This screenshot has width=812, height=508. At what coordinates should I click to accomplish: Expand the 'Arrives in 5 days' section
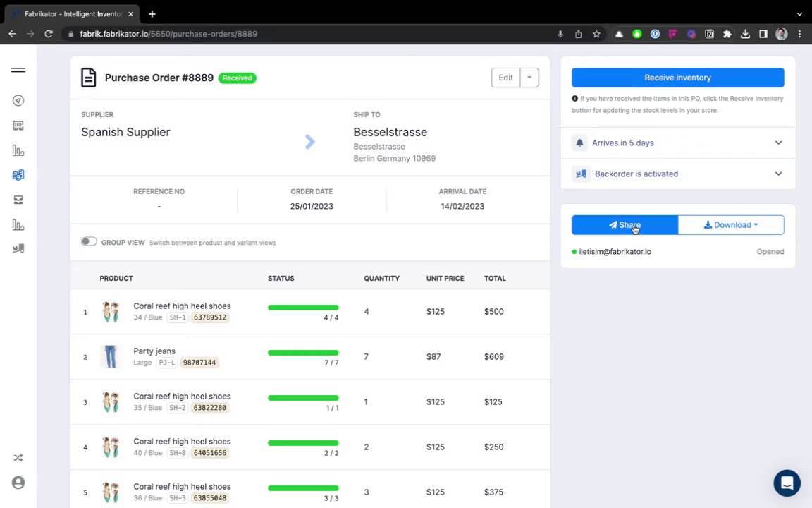pyautogui.click(x=677, y=143)
